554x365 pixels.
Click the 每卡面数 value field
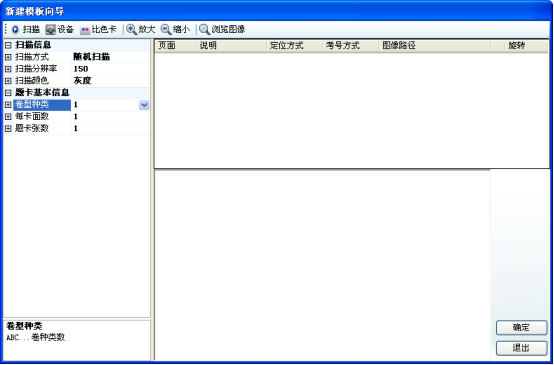coord(111,117)
